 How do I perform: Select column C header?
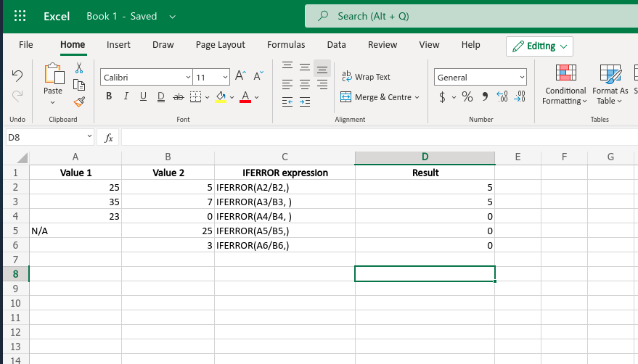click(285, 157)
